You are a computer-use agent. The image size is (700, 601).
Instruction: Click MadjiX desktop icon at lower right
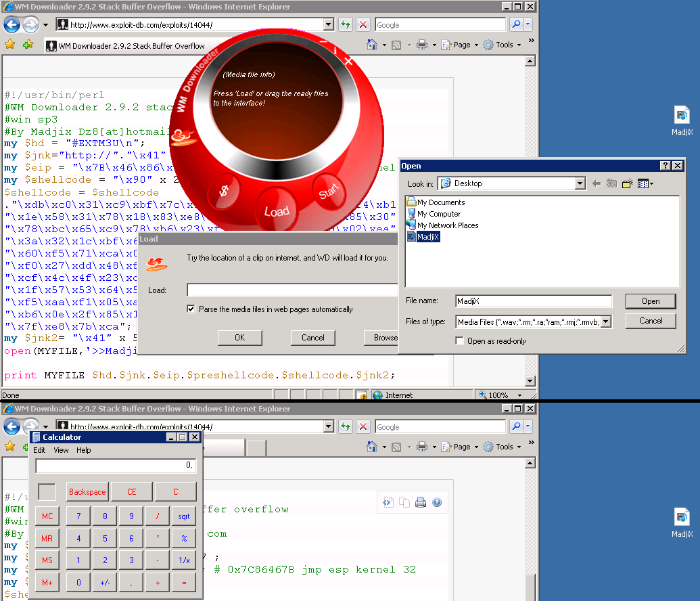[x=682, y=522]
